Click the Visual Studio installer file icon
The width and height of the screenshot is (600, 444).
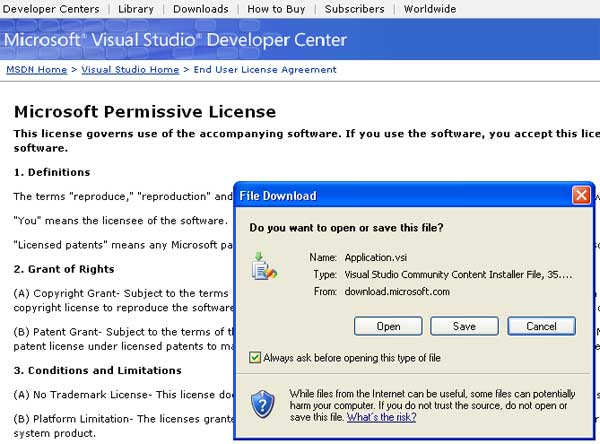point(264,266)
